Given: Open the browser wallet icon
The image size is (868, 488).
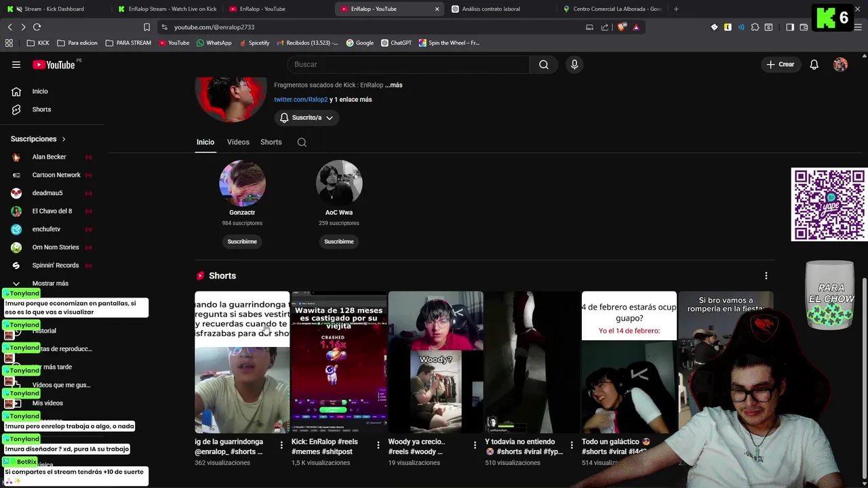Looking at the screenshot, I should [804, 27].
